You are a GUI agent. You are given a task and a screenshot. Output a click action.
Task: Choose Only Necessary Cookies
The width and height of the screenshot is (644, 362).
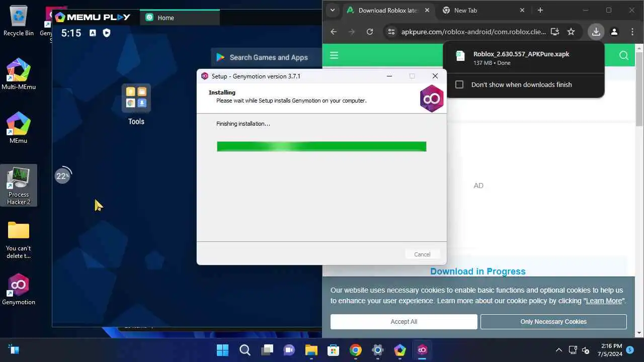[x=553, y=322]
